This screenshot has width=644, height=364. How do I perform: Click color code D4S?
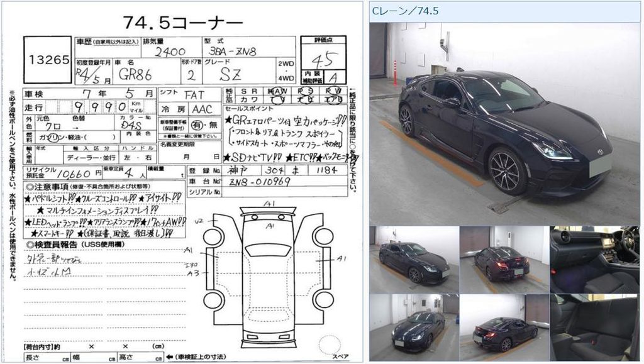point(131,126)
